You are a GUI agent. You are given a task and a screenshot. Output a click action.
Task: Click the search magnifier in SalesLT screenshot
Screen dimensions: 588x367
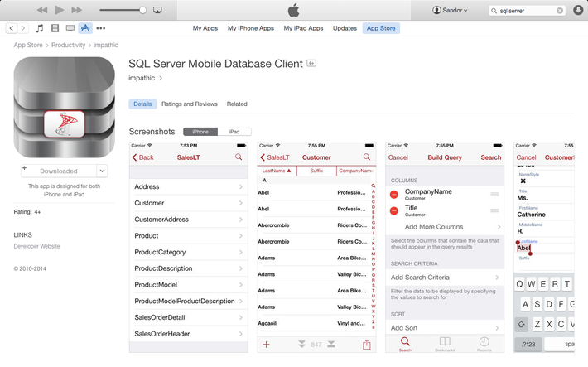[x=239, y=157]
